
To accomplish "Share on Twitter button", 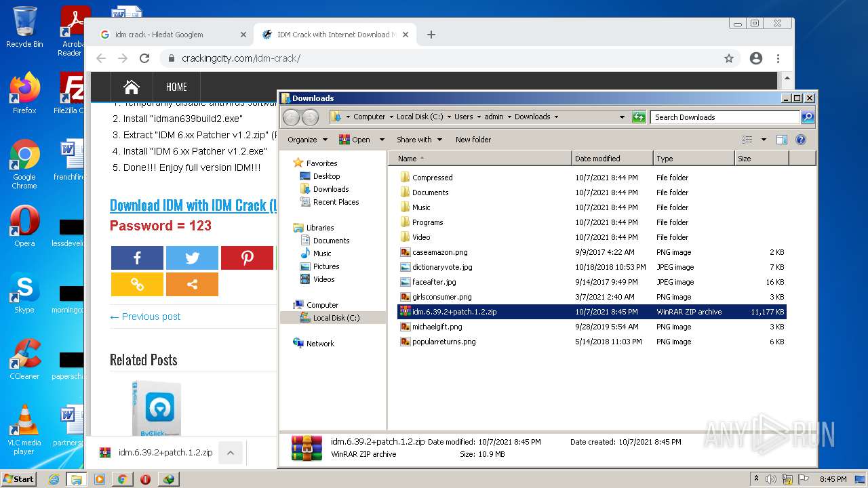I will pos(192,258).
